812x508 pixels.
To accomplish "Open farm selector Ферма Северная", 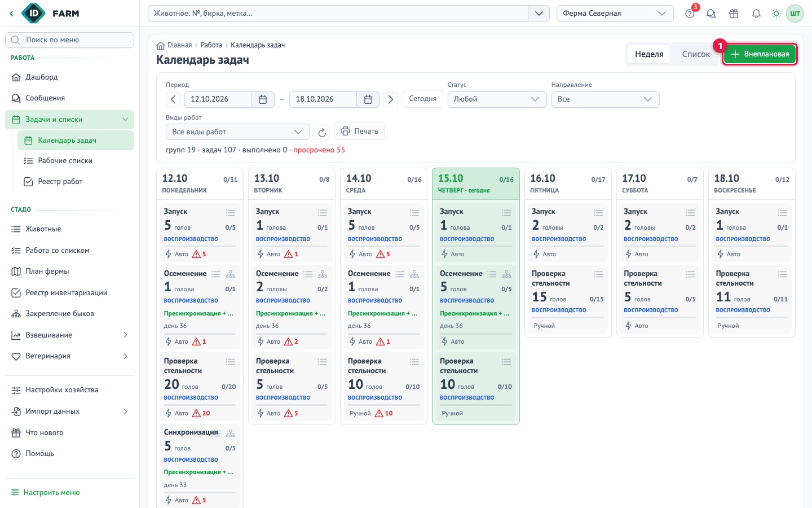I will coord(615,14).
